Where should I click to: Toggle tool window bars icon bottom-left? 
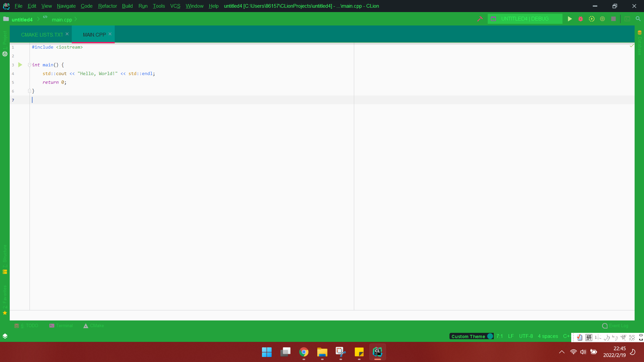click(x=5, y=336)
